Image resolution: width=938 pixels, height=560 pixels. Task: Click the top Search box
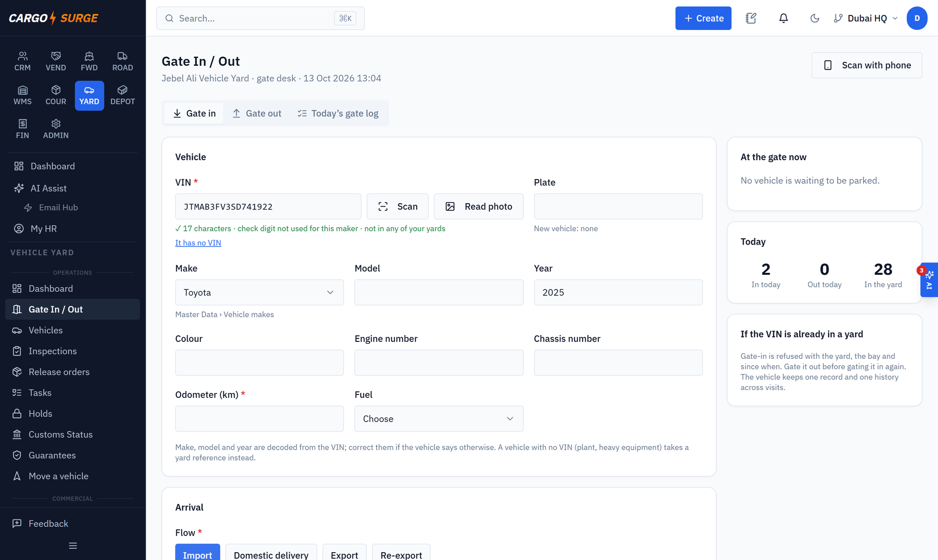tap(260, 18)
